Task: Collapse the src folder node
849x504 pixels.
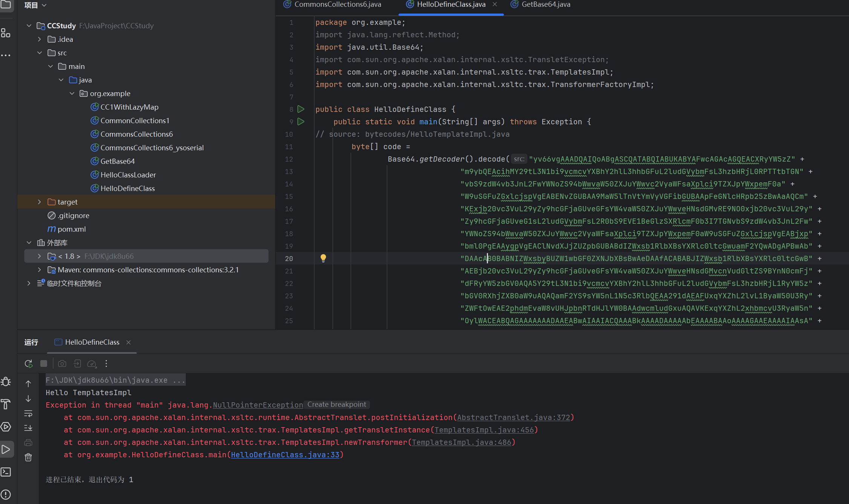Action: [x=39, y=53]
